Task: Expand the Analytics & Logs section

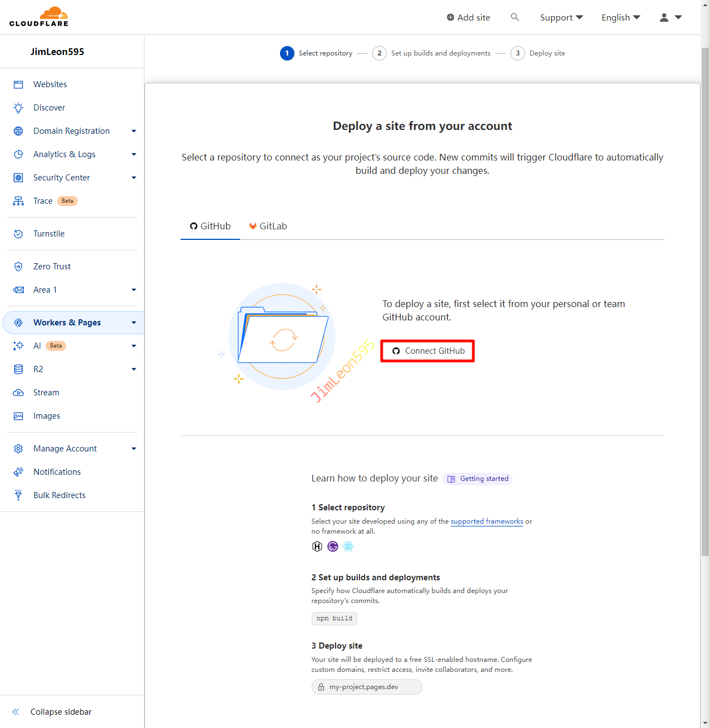Action: (133, 154)
